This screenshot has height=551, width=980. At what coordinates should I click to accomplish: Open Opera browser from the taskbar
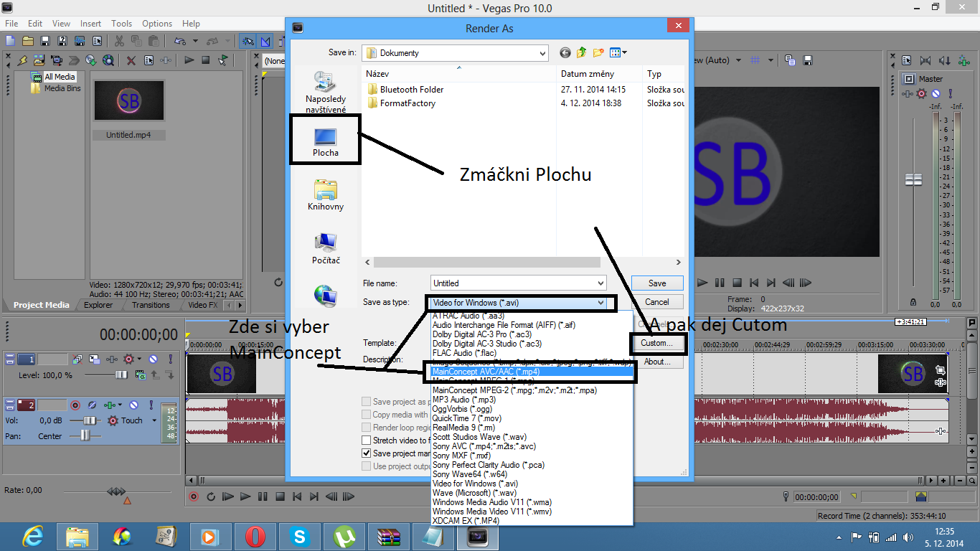[255, 536]
